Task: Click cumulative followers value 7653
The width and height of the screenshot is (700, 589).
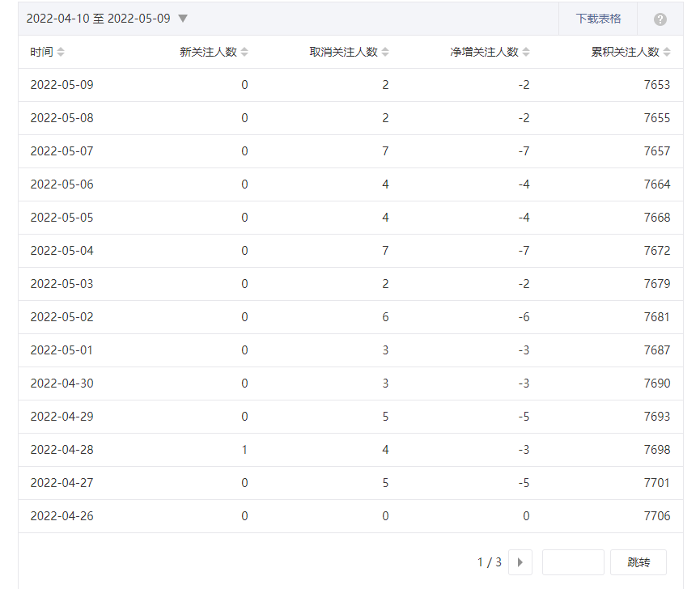Action: (x=656, y=85)
